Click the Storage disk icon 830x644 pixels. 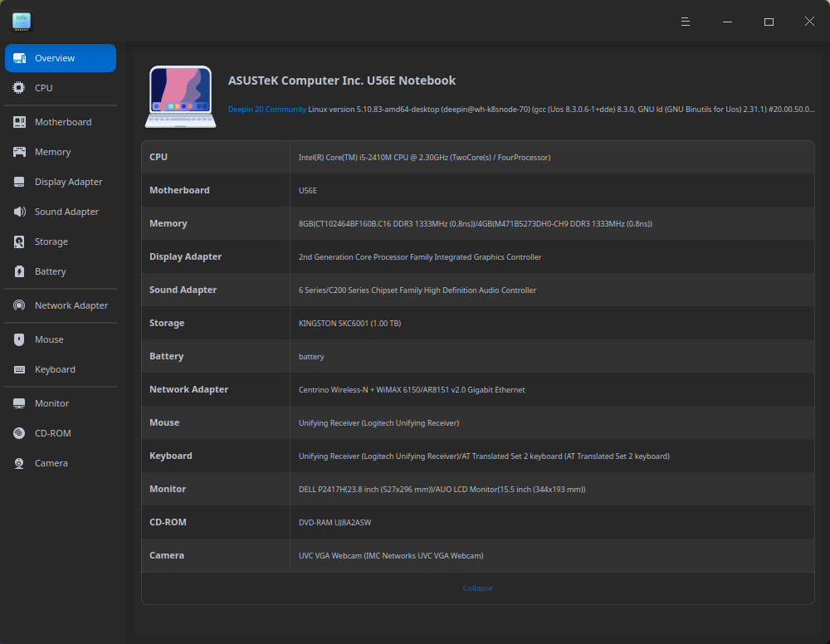[19, 242]
